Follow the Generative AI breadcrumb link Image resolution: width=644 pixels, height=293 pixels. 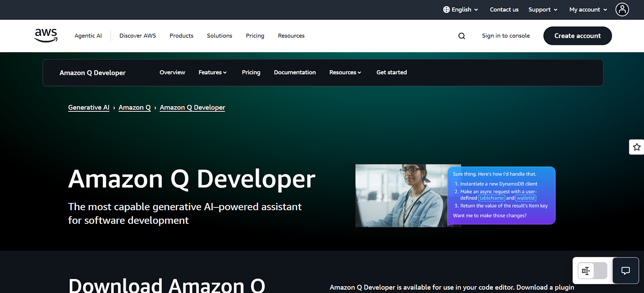click(89, 107)
